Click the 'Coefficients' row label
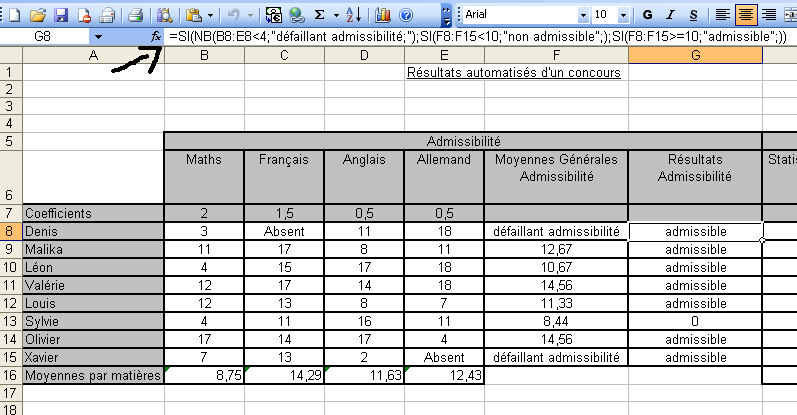 [93, 213]
